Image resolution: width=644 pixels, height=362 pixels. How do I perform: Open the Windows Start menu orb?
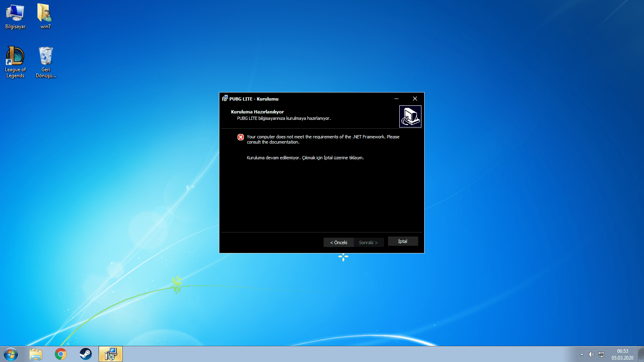11,354
